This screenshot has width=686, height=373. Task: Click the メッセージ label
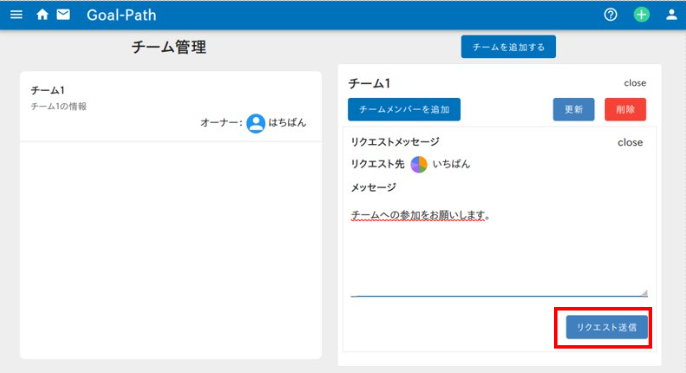coord(374,188)
